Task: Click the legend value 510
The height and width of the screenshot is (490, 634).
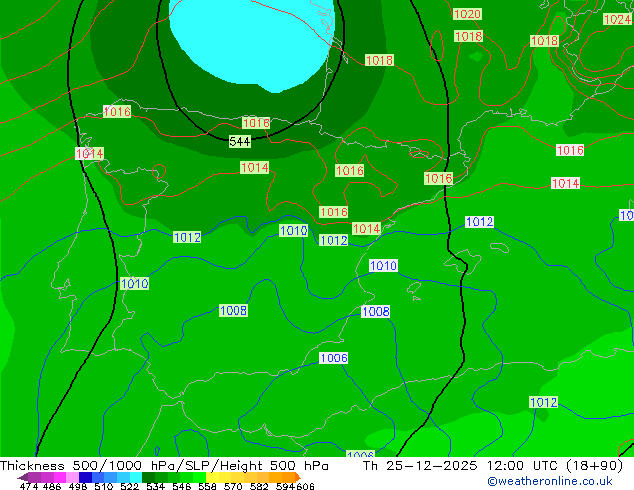Action: (104, 486)
